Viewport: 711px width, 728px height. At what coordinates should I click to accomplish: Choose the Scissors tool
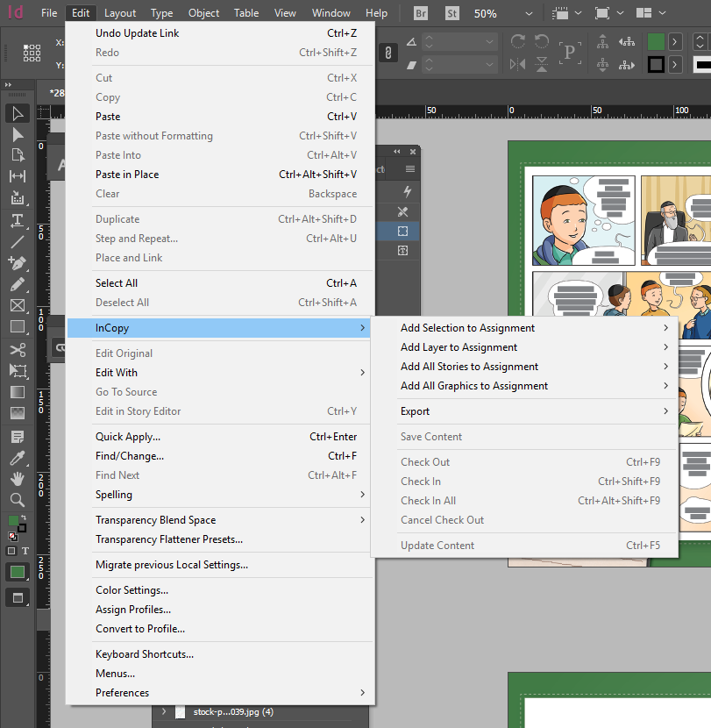click(18, 349)
